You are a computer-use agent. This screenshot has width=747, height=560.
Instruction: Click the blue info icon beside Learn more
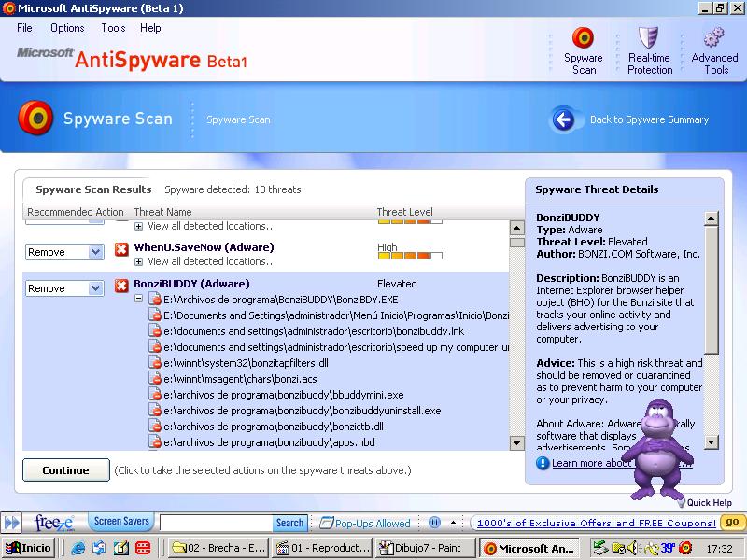[543, 463]
